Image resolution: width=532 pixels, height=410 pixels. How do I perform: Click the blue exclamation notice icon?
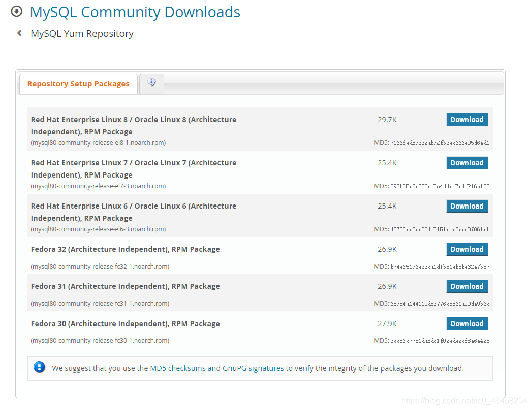(x=39, y=367)
